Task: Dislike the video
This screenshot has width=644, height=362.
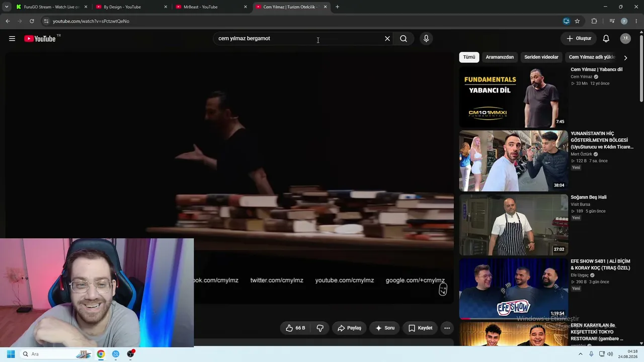Action: 320,328
